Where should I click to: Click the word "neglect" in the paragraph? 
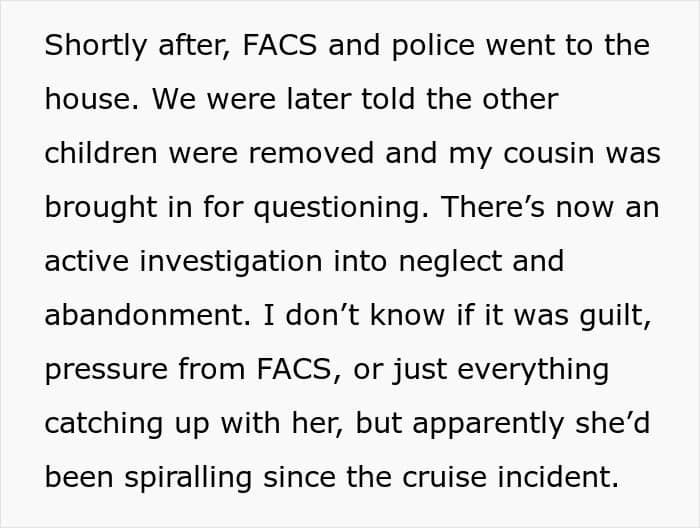(x=450, y=262)
